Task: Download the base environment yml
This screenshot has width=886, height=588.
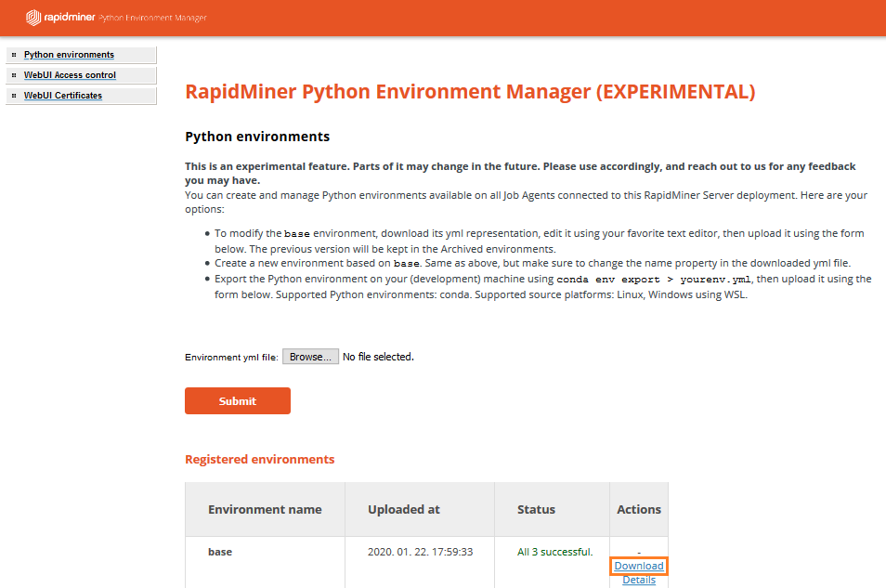Action: (639, 566)
